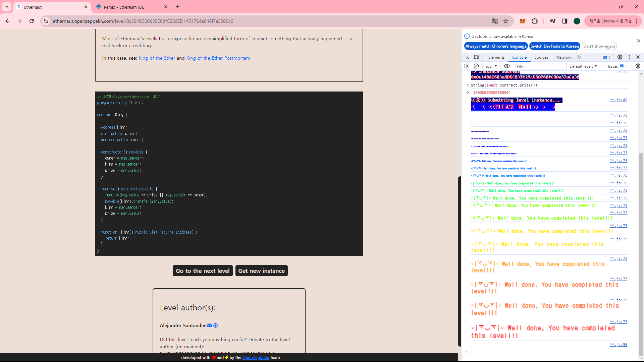
Task: Focus the console Filter field
Action: (541, 66)
